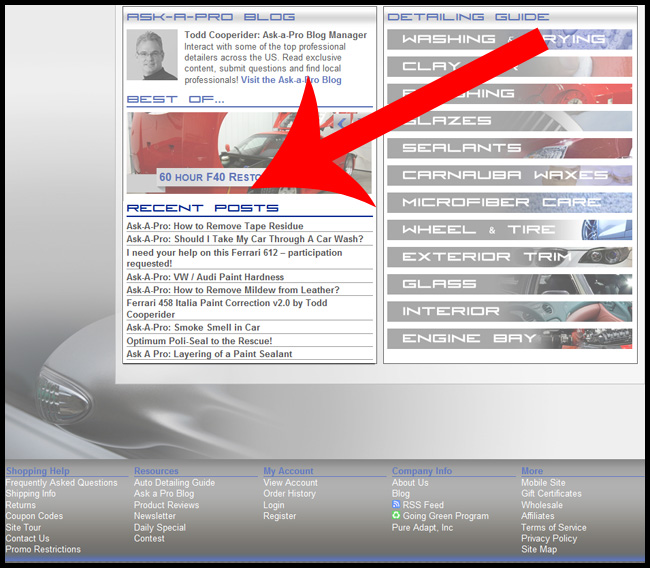The width and height of the screenshot is (650, 568).
Task: Open Ask a Pro Blog footer link
Action: [164, 493]
